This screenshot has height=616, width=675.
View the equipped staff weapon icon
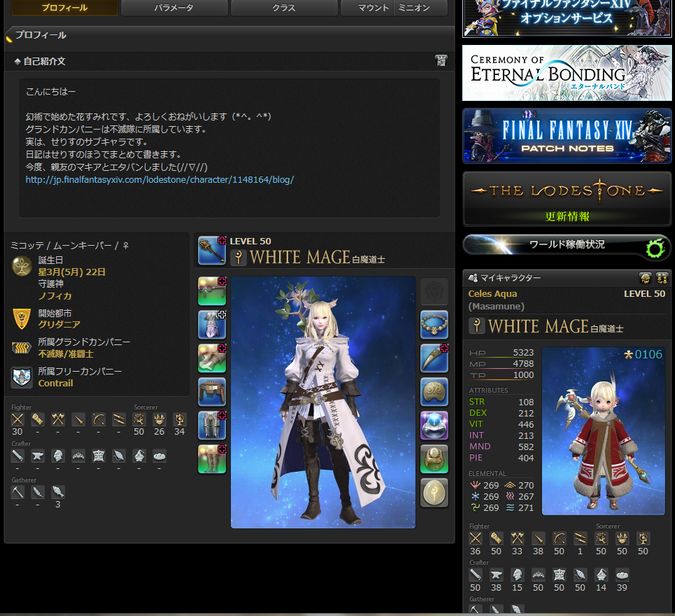(212, 251)
